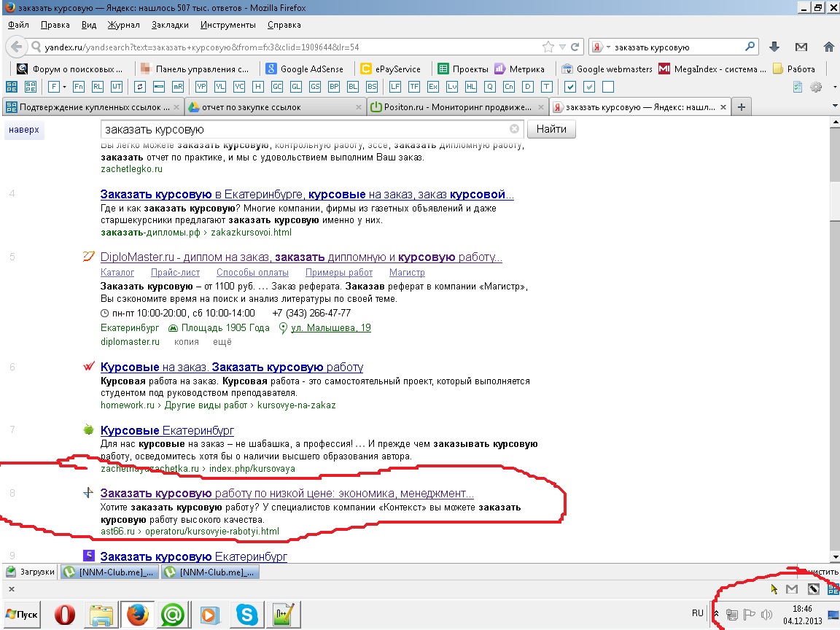Click the refresh arrows toolbar icon

coord(140,87)
